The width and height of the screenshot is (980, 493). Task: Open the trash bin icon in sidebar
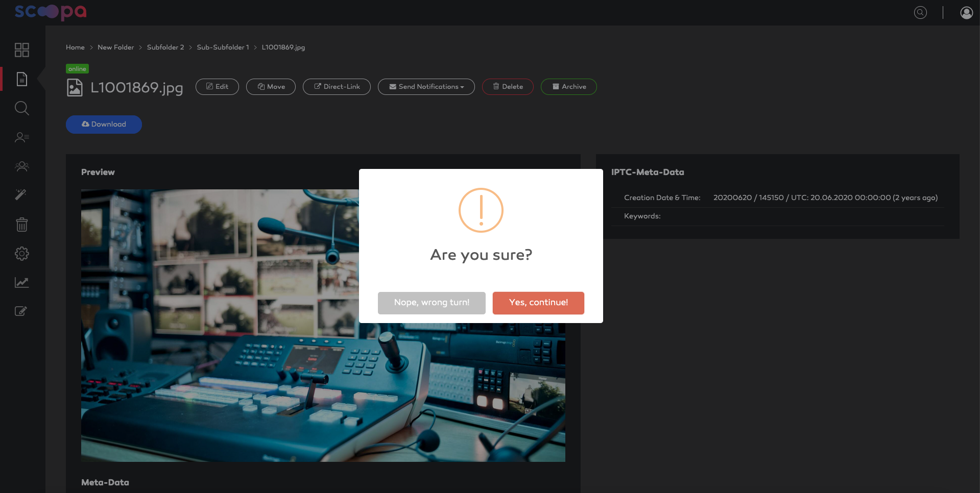tap(22, 224)
